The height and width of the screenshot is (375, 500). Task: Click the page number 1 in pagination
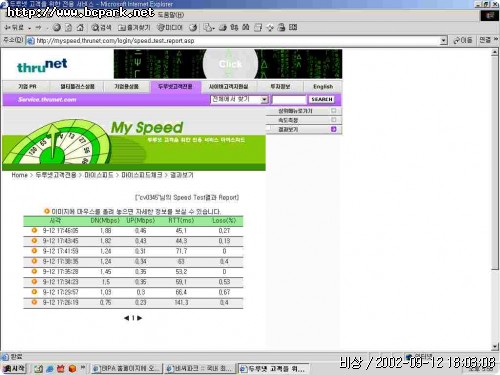(133, 318)
